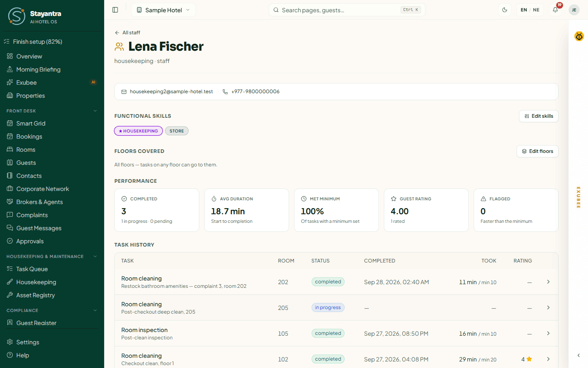Click the Task Queue list icon
This screenshot has width=588, height=368.
point(10,269)
